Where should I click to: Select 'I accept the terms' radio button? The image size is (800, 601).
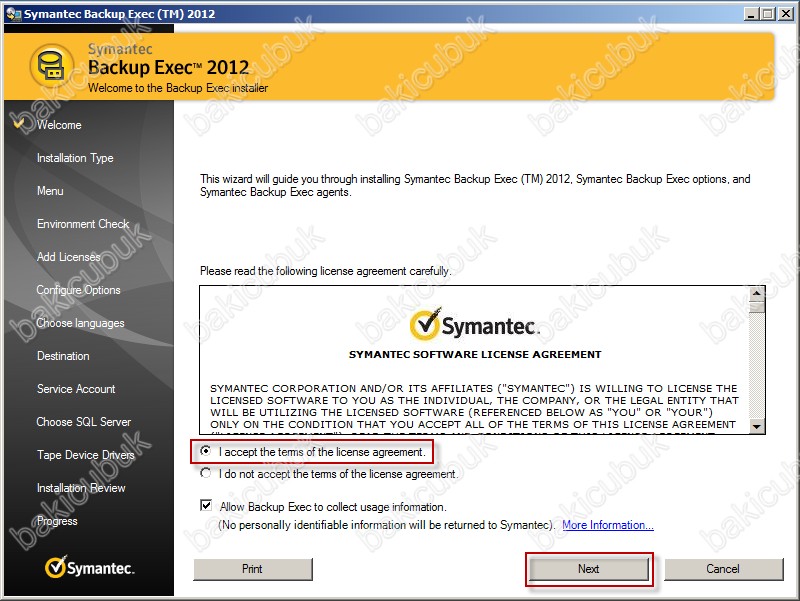tap(206, 451)
